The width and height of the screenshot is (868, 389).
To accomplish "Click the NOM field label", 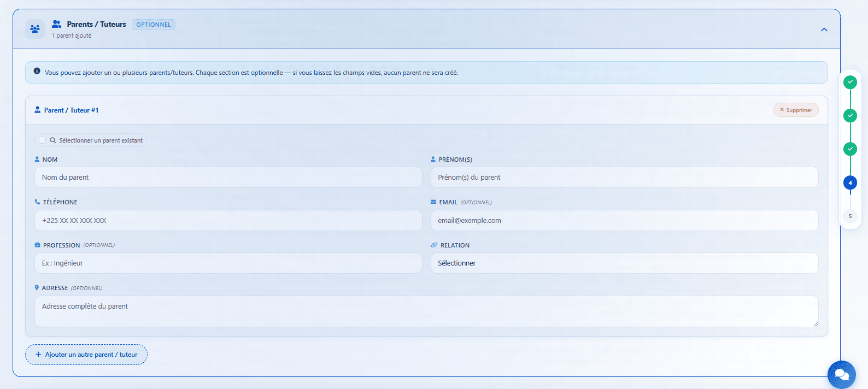I will pyautogui.click(x=50, y=160).
